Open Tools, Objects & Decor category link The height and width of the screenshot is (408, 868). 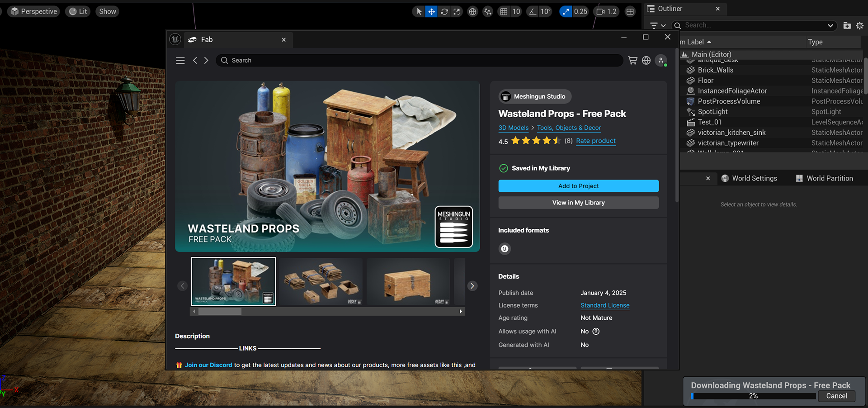[569, 128]
